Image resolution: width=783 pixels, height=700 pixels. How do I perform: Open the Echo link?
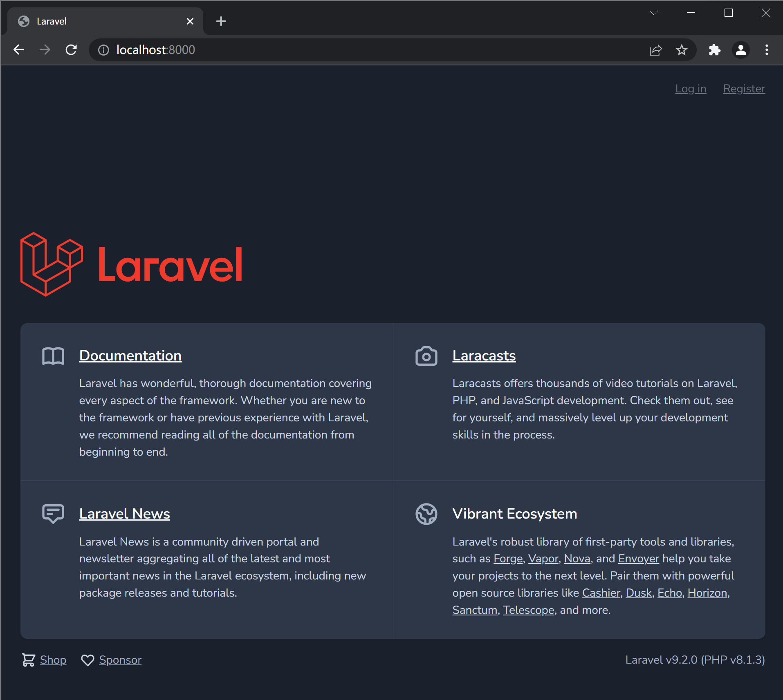(x=670, y=593)
